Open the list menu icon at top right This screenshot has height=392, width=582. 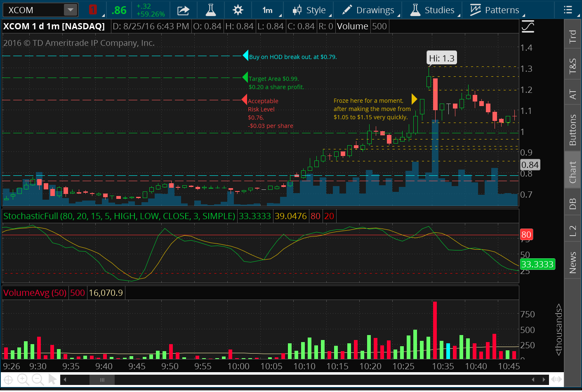568,10
